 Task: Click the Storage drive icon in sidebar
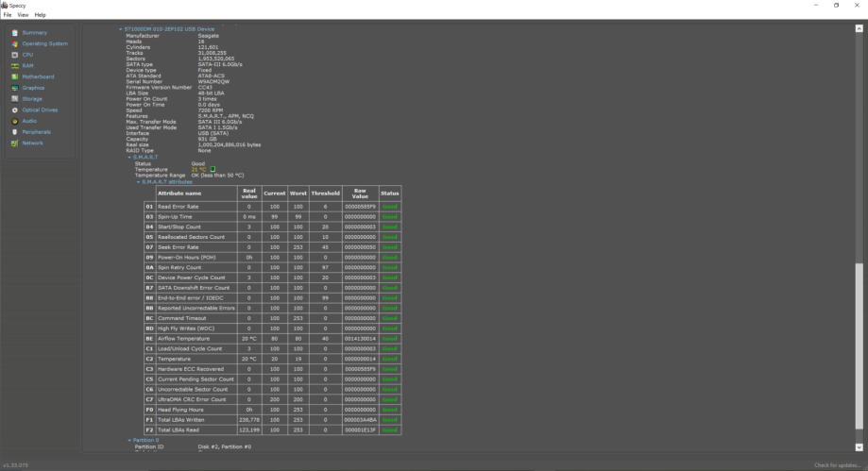point(15,99)
